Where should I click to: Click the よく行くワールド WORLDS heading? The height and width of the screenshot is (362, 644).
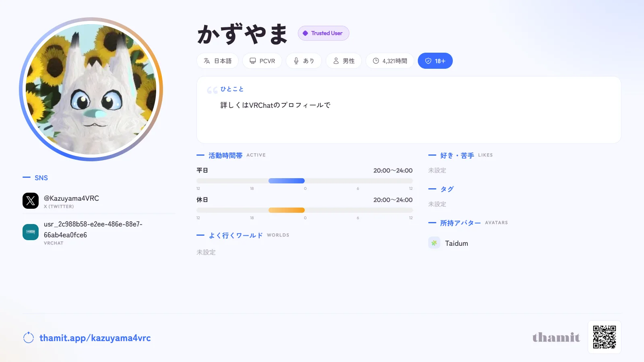coord(243,235)
